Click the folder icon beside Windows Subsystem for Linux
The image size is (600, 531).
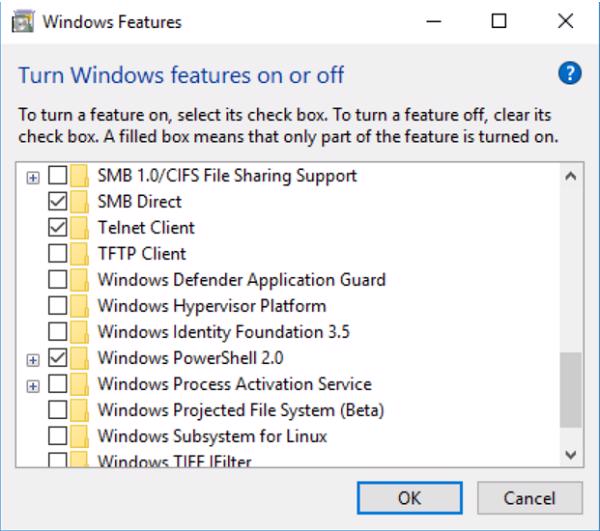coord(82,436)
